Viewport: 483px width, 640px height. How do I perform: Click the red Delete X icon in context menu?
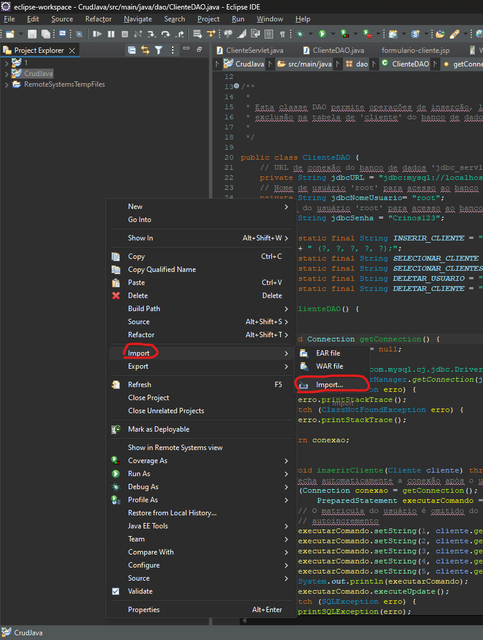point(116,296)
